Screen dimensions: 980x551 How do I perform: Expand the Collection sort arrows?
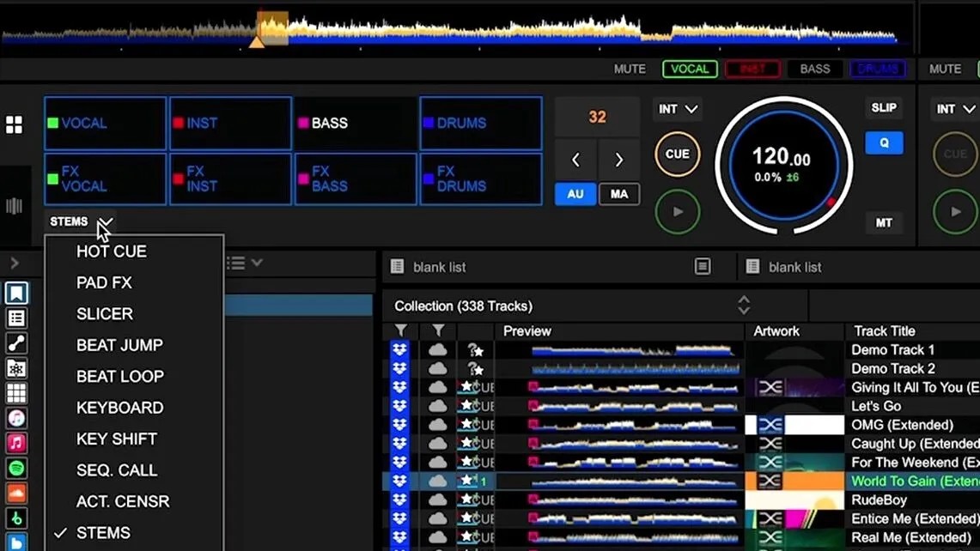click(x=744, y=306)
